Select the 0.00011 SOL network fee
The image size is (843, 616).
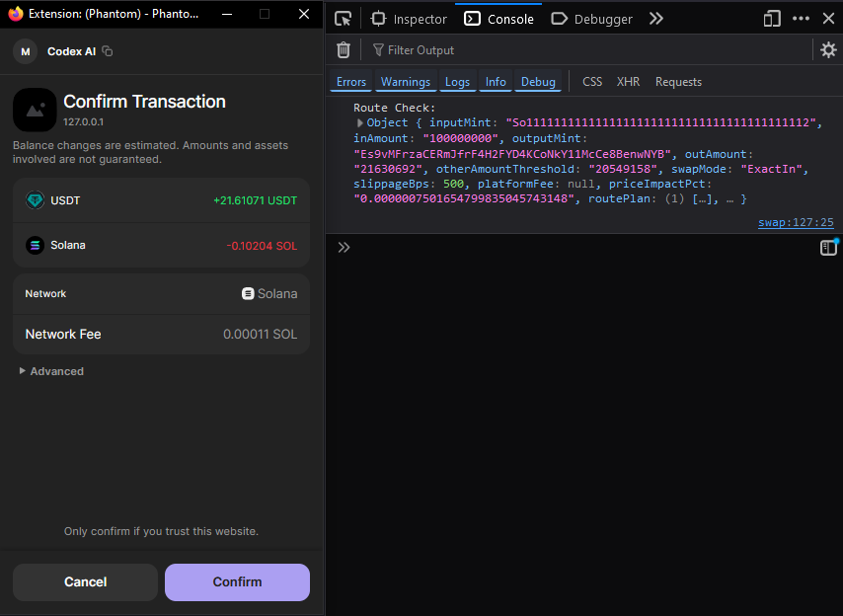[261, 335]
